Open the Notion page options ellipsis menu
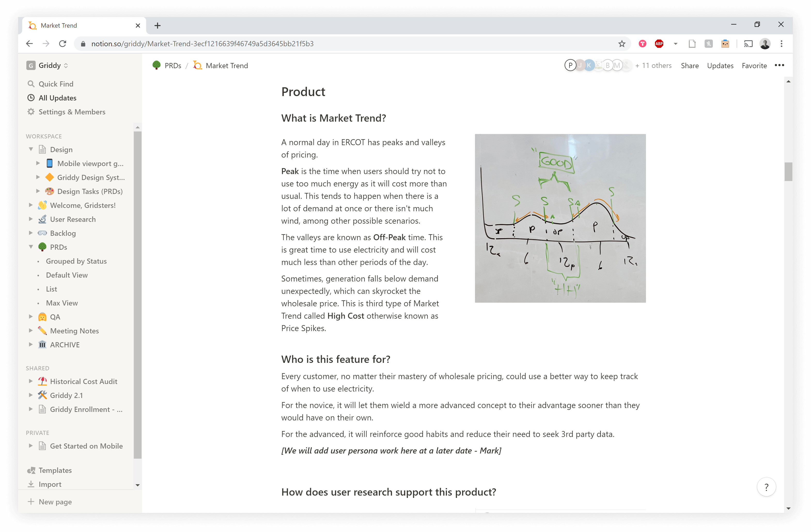 pyautogui.click(x=779, y=65)
